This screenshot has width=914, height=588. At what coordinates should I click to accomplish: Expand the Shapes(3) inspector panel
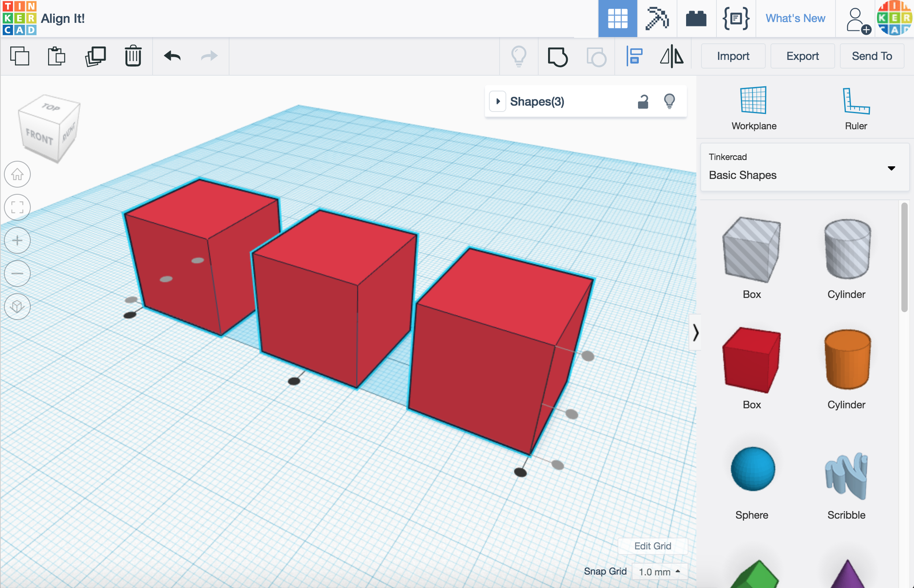coord(498,101)
